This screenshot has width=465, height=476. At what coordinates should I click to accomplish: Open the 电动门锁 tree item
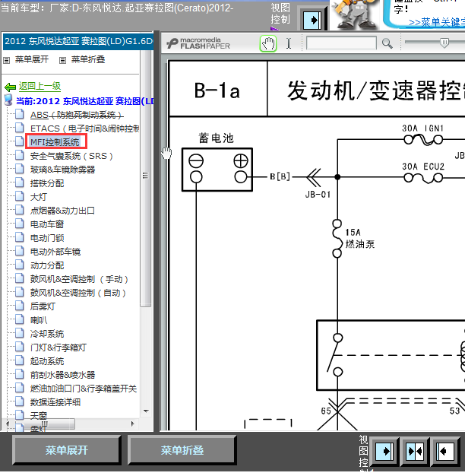coord(47,238)
